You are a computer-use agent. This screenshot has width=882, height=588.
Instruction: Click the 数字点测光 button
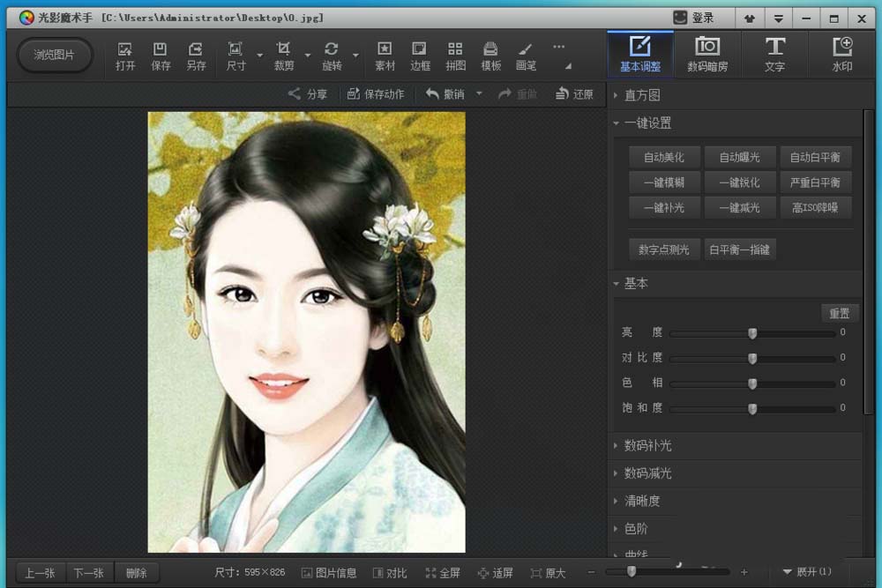pos(664,249)
